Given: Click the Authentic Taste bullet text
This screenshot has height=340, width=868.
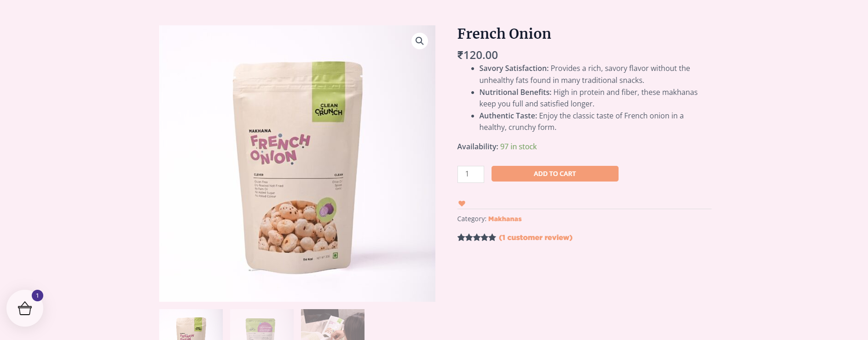Looking at the screenshot, I should [581, 121].
